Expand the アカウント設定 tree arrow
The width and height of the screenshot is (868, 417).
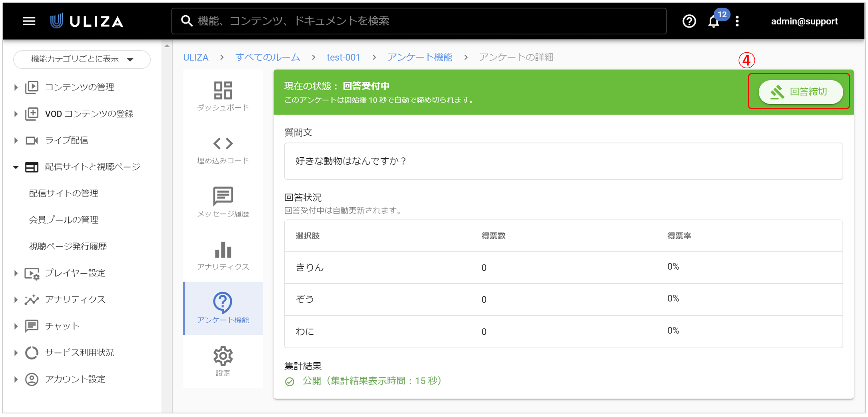[16, 379]
